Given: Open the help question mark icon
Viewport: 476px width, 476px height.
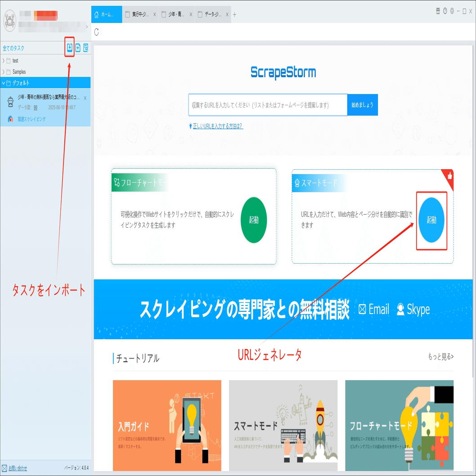Looking at the screenshot, I should coord(445,11).
